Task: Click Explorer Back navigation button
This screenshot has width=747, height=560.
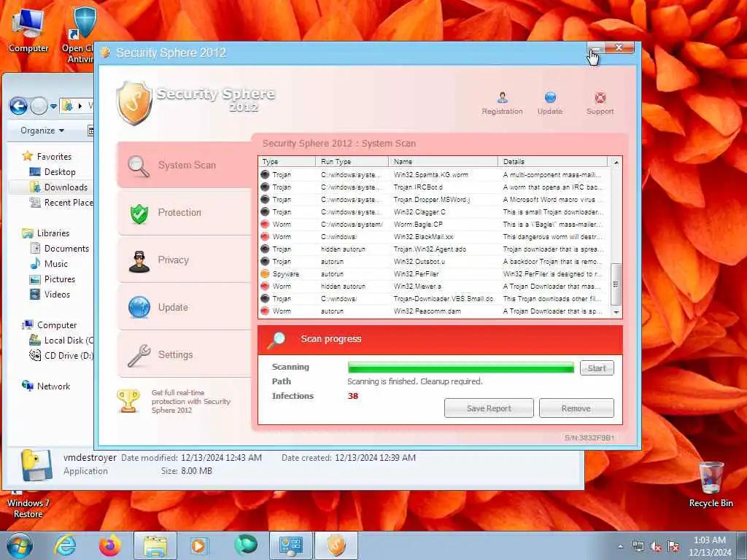Action: click(x=18, y=106)
